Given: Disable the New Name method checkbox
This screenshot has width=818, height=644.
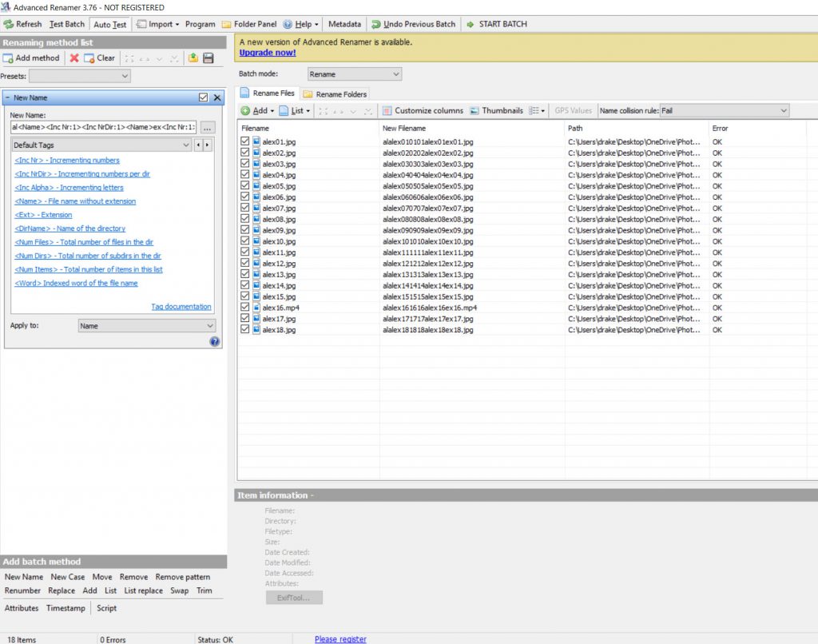Looking at the screenshot, I should pyautogui.click(x=203, y=97).
